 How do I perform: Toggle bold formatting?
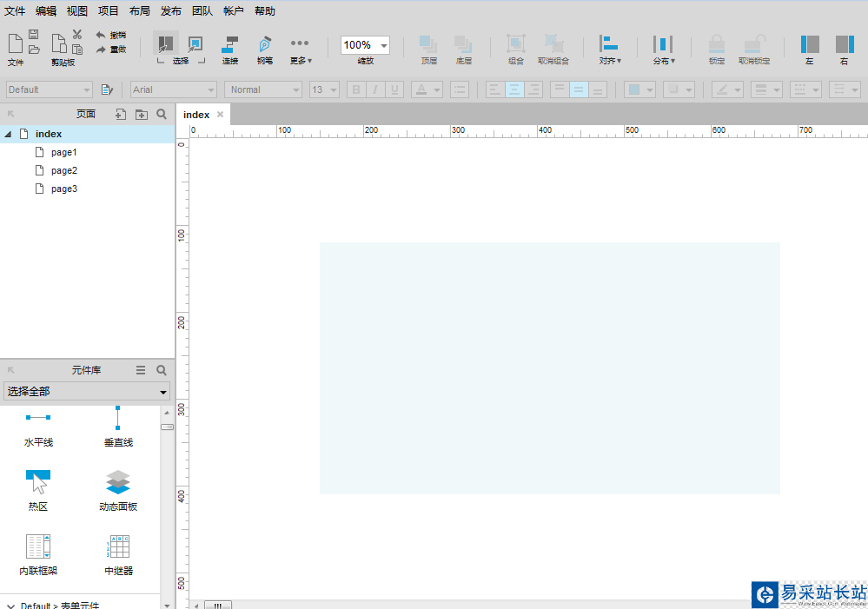click(356, 89)
